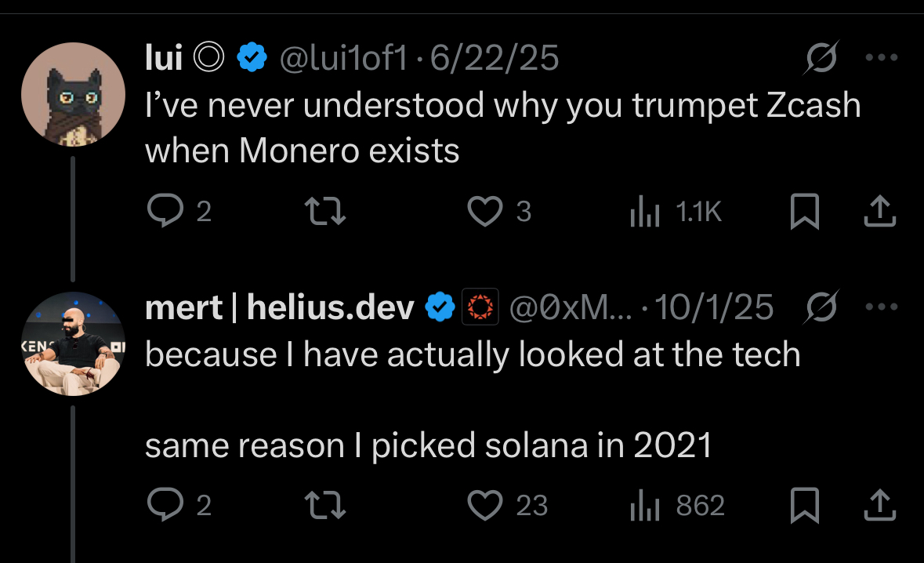
Task: Open more options on lui's tweet
Action: pyautogui.click(x=881, y=57)
